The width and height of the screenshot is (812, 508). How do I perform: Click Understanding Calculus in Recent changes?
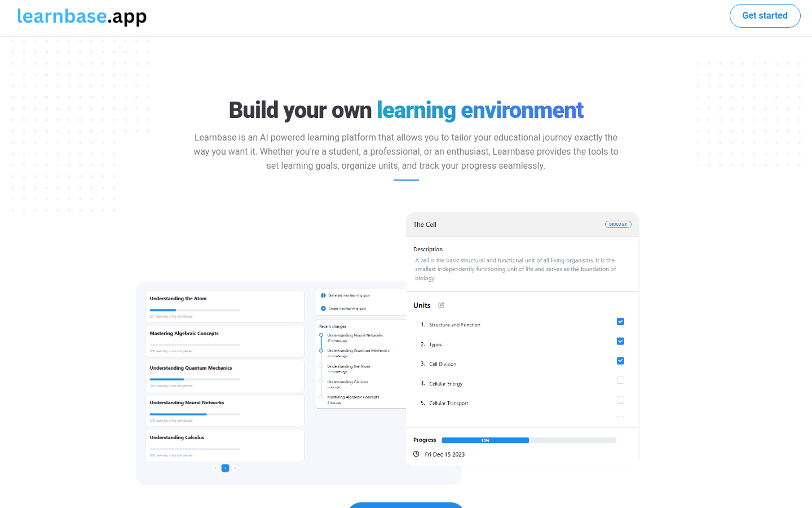pos(347,382)
